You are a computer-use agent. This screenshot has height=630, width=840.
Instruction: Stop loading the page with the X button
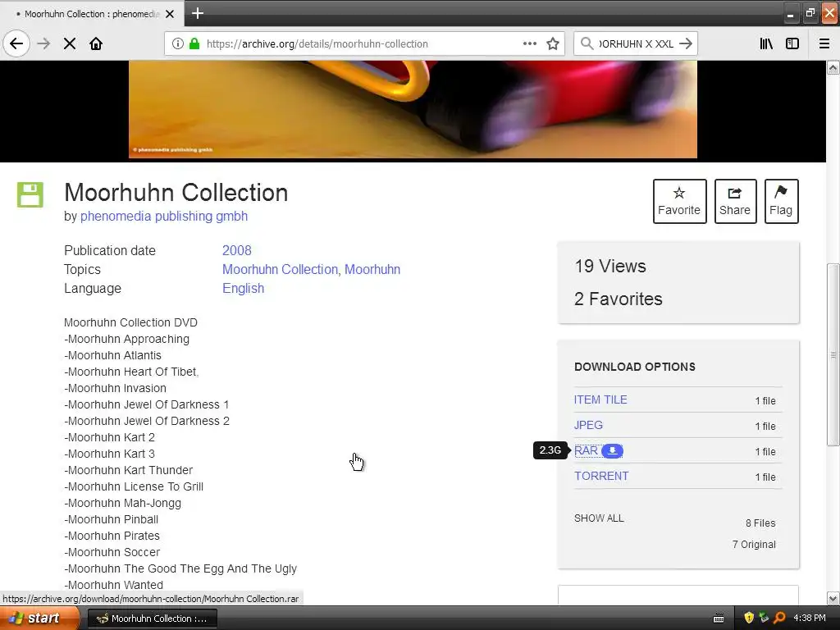(x=70, y=43)
